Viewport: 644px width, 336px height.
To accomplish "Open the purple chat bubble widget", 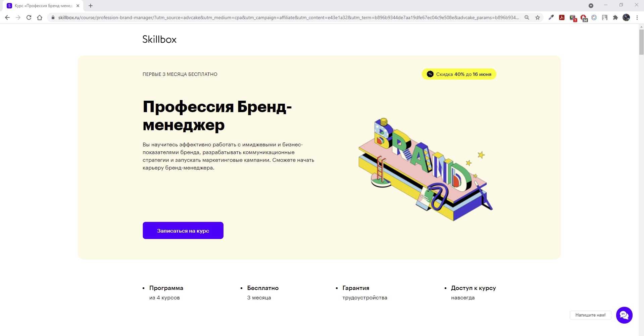I will point(624,315).
